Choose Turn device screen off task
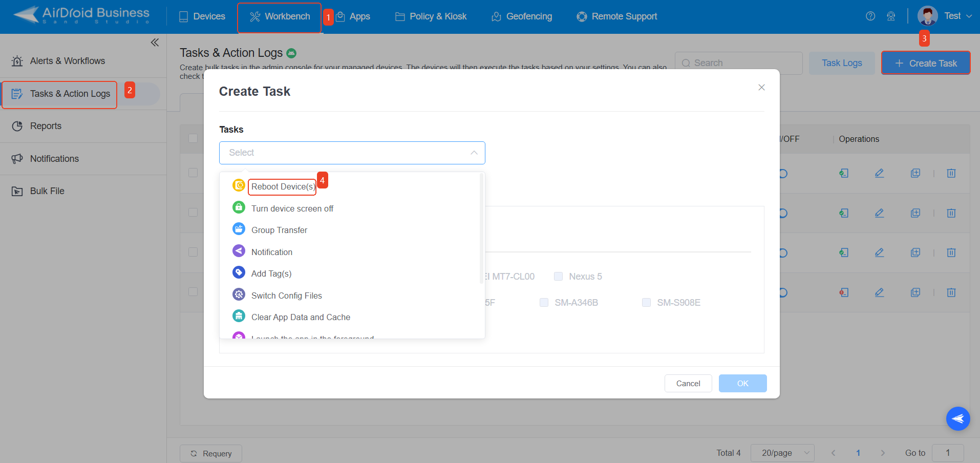The width and height of the screenshot is (980, 463). tap(292, 208)
